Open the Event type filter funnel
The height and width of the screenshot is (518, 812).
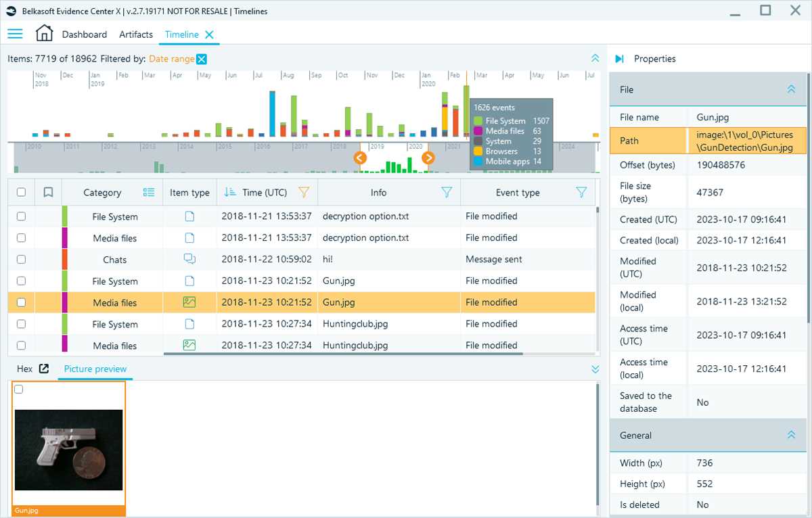(x=581, y=193)
